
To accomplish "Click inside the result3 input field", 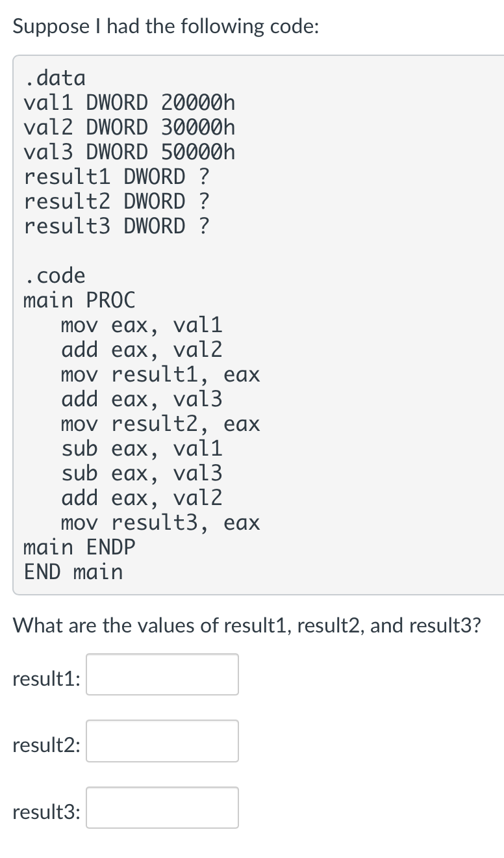I will pos(162,807).
